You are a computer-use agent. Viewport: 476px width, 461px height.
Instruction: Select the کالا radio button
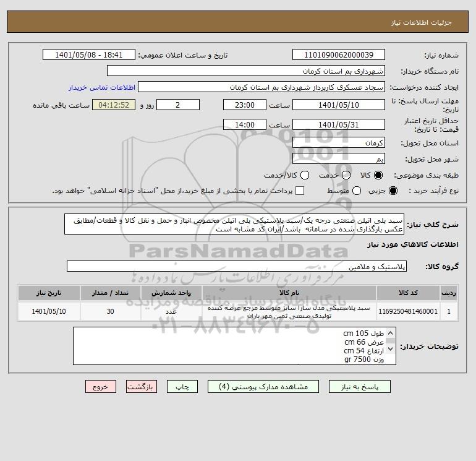point(378,175)
